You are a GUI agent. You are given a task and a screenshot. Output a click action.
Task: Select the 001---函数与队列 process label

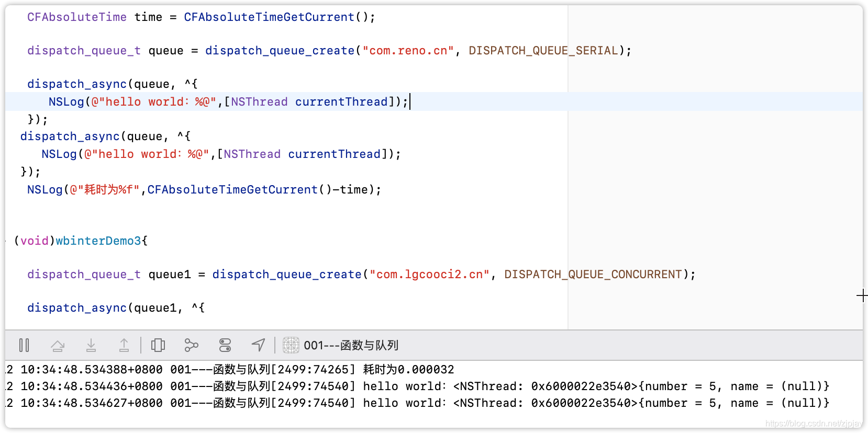351,345
